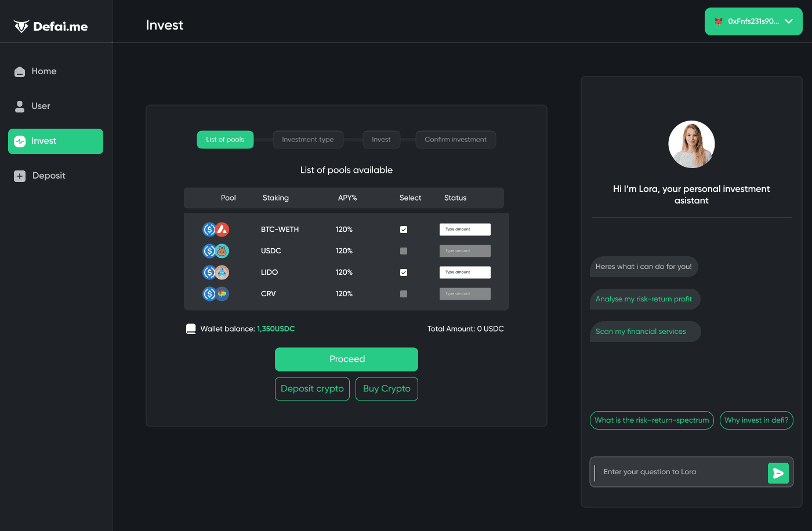Image resolution: width=812 pixels, height=531 pixels.
Task: Open the Investment type step tab
Action: coord(308,140)
